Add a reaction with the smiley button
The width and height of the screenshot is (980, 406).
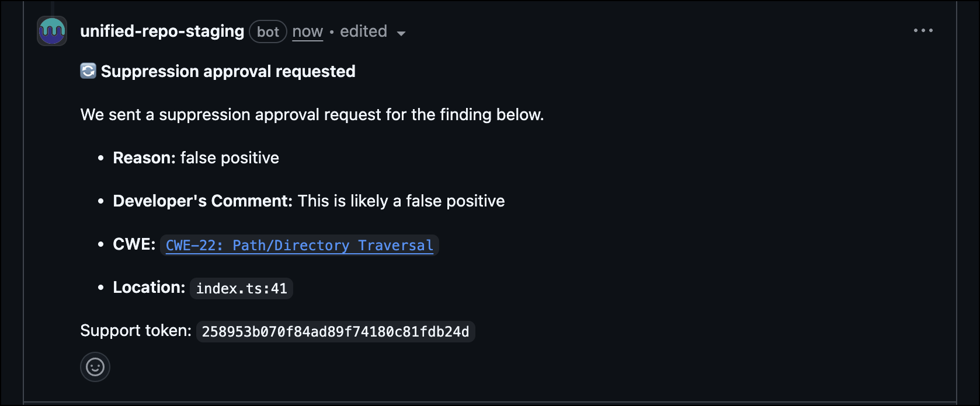coord(95,367)
